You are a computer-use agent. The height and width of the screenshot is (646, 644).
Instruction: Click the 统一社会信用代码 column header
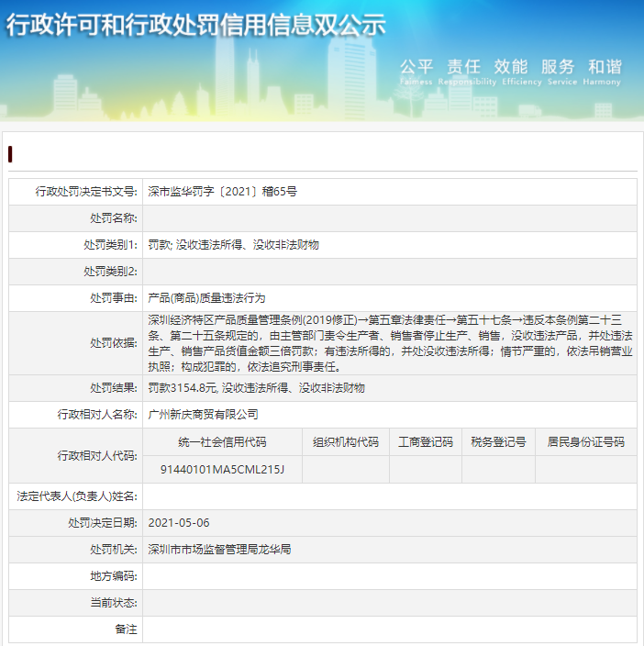click(222, 442)
